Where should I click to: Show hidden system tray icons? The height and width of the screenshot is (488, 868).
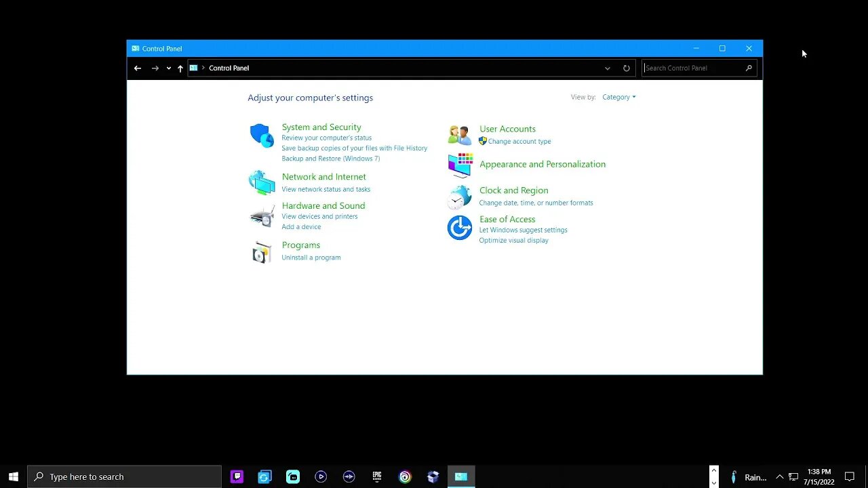pos(779,476)
